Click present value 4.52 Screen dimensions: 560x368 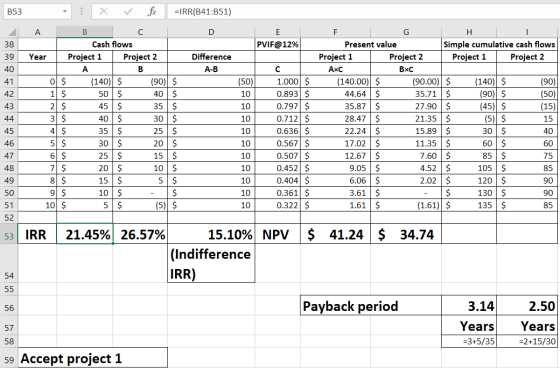point(406,168)
